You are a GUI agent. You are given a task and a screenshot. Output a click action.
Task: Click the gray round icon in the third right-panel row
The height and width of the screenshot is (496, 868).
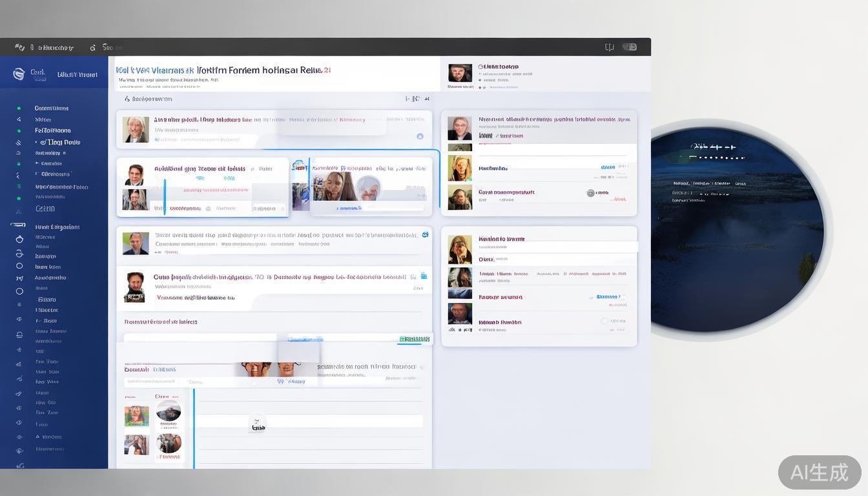pos(590,193)
